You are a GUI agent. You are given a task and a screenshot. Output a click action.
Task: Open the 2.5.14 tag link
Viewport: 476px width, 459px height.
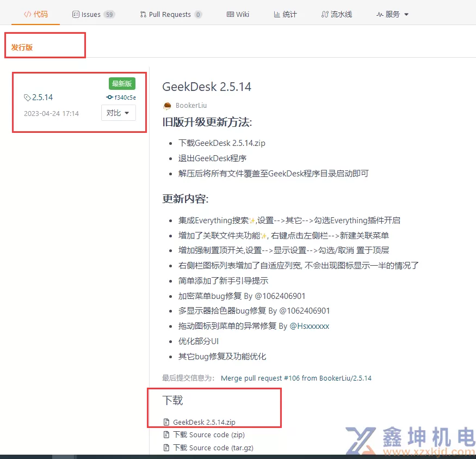click(x=42, y=97)
